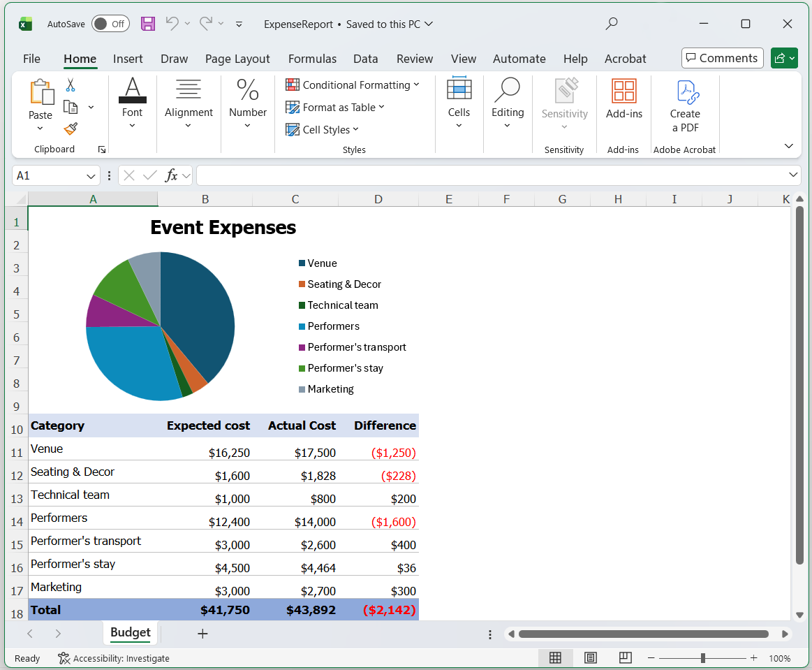Click the Alignment group icon
This screenshot has width=812, height=670.
tap(189, 89)
